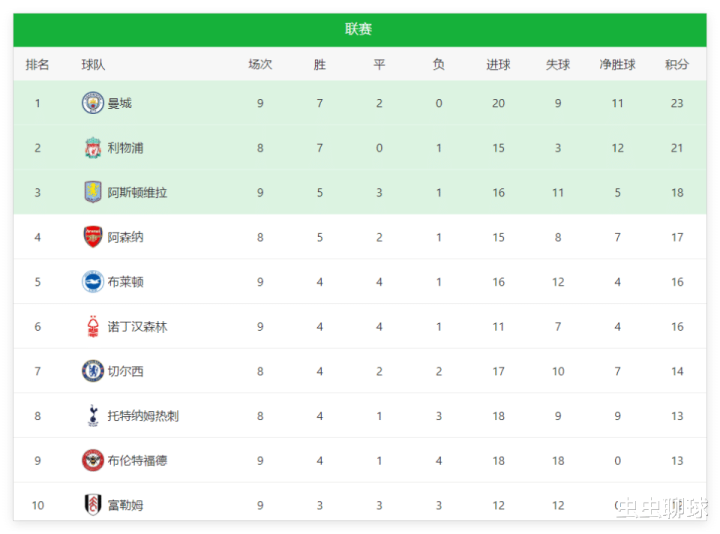Click the Tottenham Hotspur cockerel crest

point(93,416)
